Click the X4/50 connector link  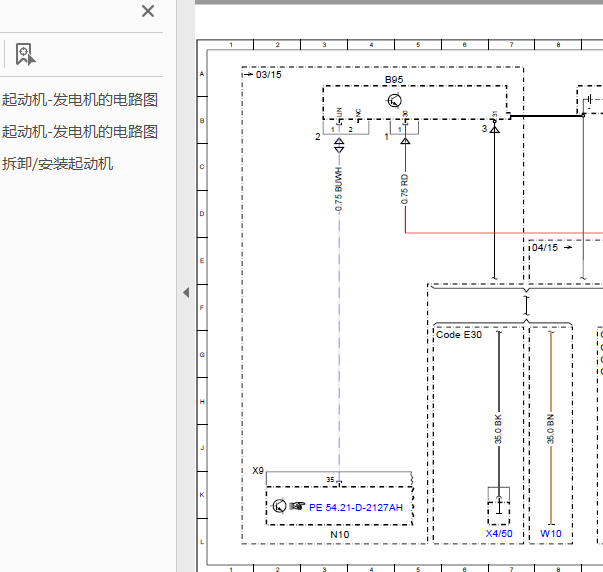point(499,534)
